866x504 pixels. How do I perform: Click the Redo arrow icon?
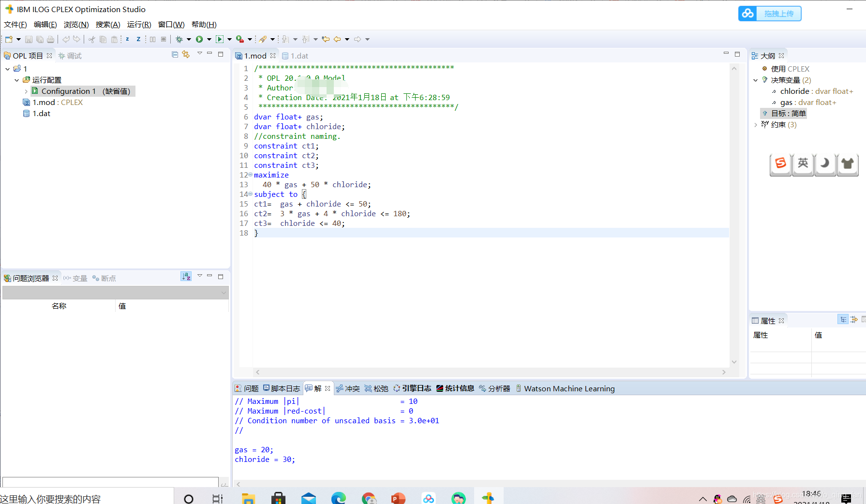click(x=76, y=39)
